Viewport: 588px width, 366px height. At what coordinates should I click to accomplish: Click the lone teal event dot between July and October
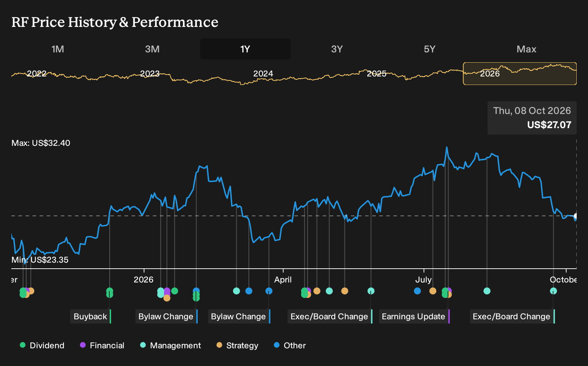487,291
